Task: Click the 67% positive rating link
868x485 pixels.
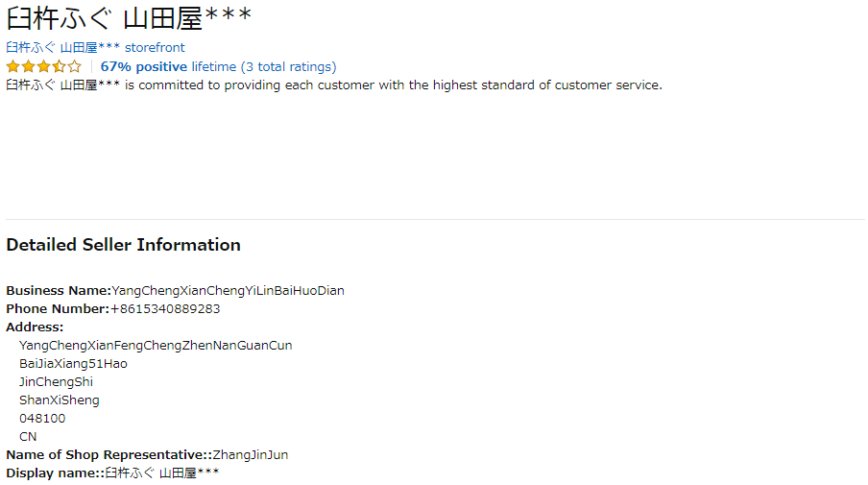Action: tap(144, 66)
